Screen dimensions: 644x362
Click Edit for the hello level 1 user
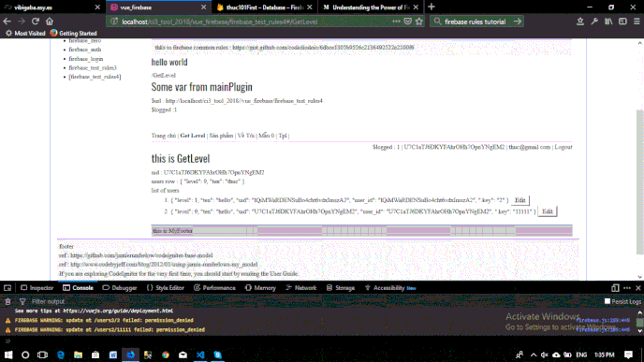520,200
